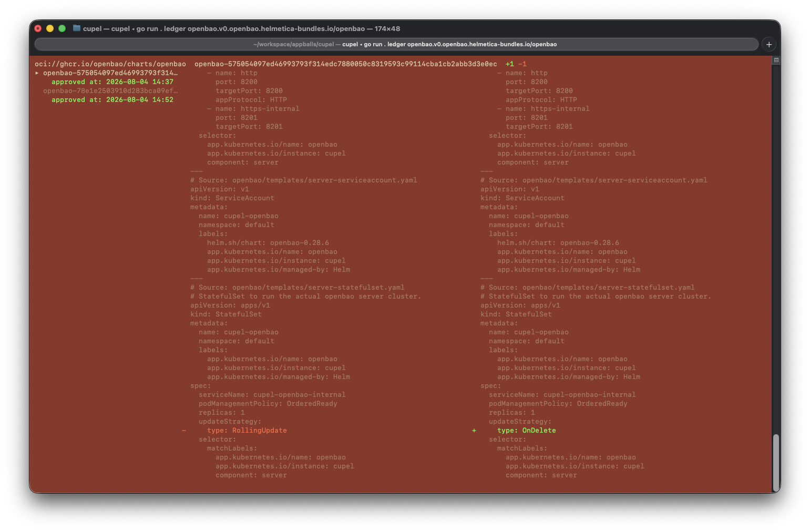Screen dimensions: 810x532
Task: Click 'approved at: 2026-08-04 14:37' line
Action: coord(112,82)
